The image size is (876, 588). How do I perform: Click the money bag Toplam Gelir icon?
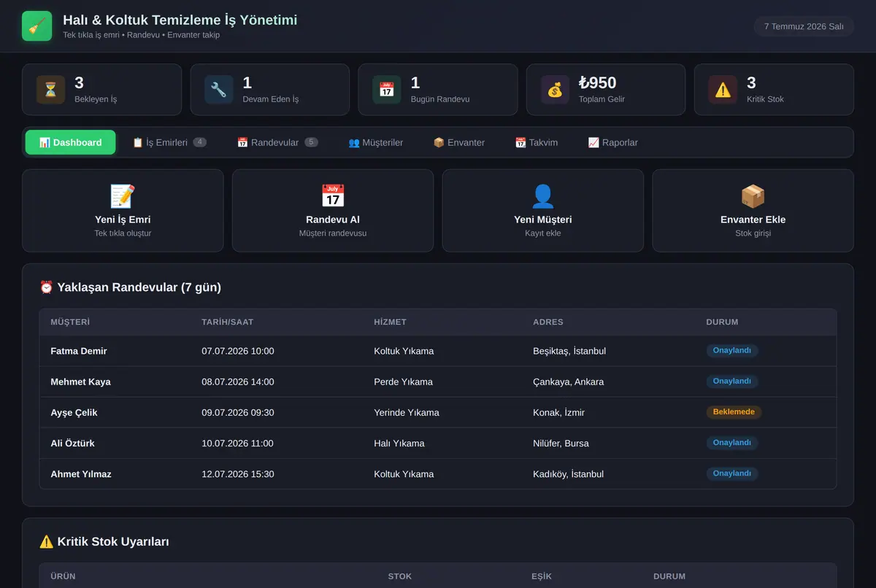click(555, 90)
